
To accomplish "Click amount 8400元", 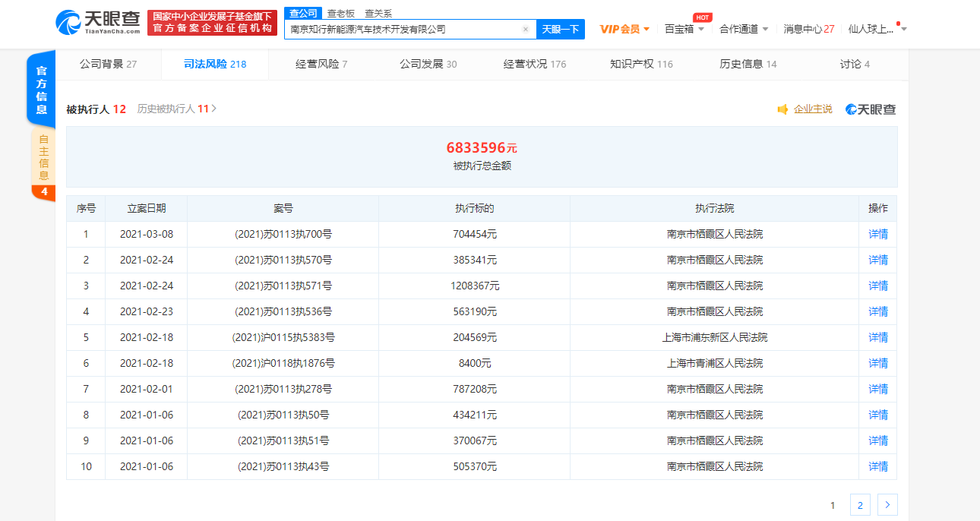I will pyautogui.click(x=475, y=364).
